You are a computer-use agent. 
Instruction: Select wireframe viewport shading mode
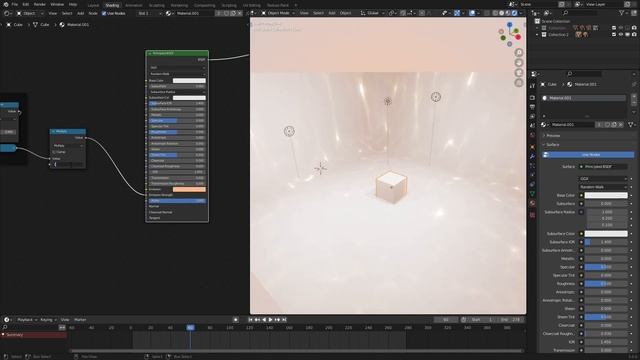click(x=495, y=13)
